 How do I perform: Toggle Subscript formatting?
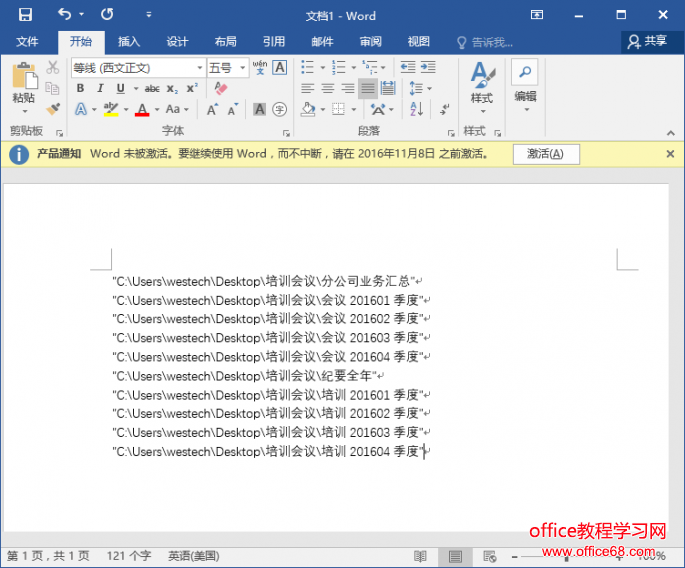click(172, 89)
